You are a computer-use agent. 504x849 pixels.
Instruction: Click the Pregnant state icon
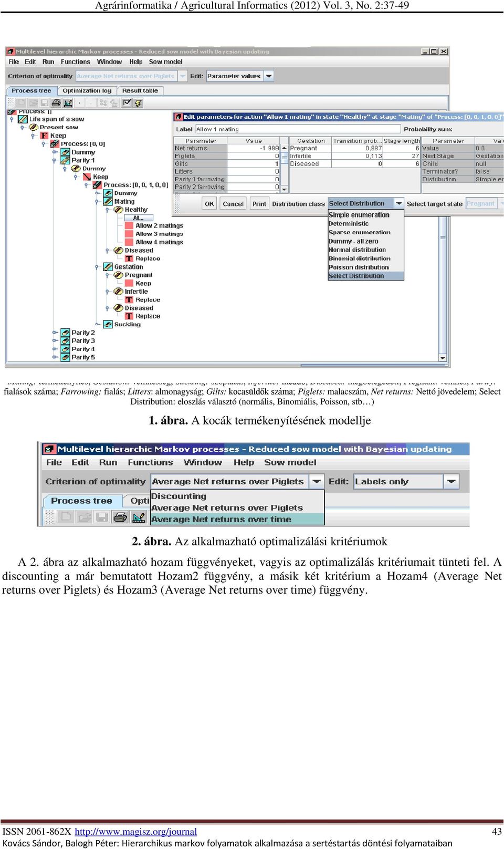click(119, 275)
